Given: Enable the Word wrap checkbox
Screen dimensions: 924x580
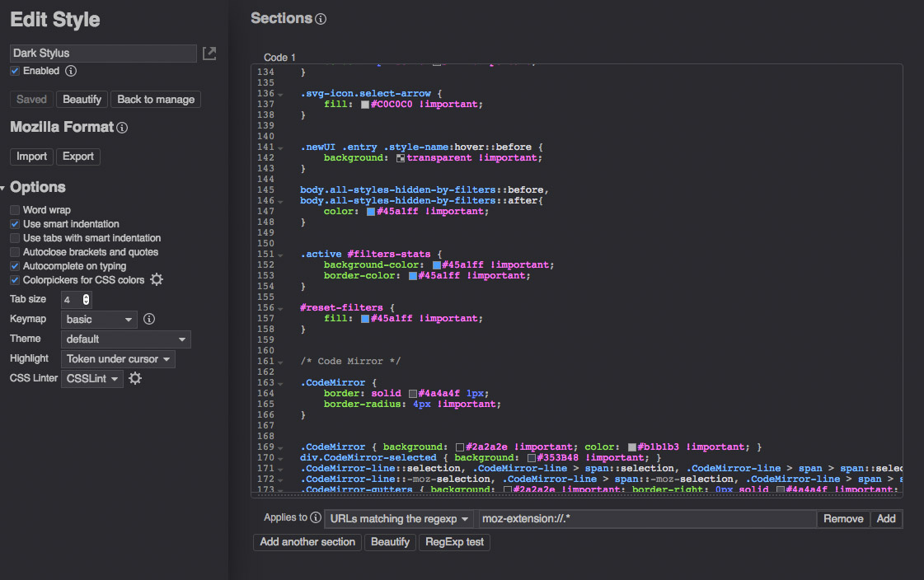Looking at the screenshot, I should click(15, 210).
